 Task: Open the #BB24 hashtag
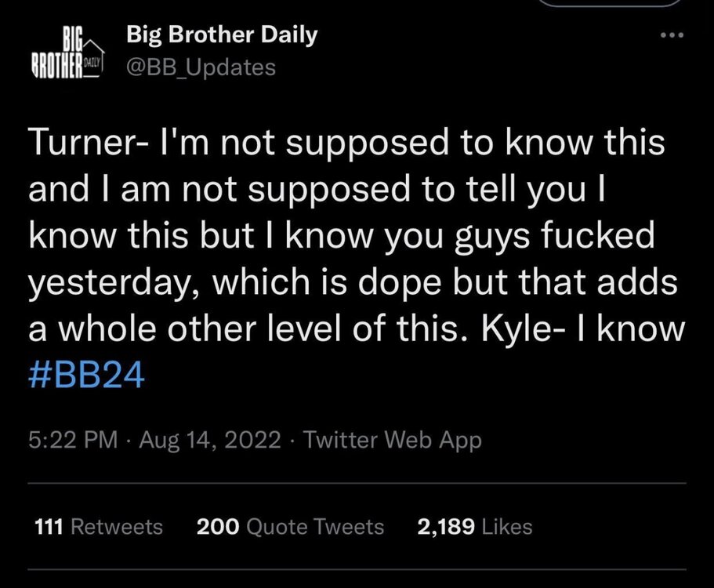(86, 375)
